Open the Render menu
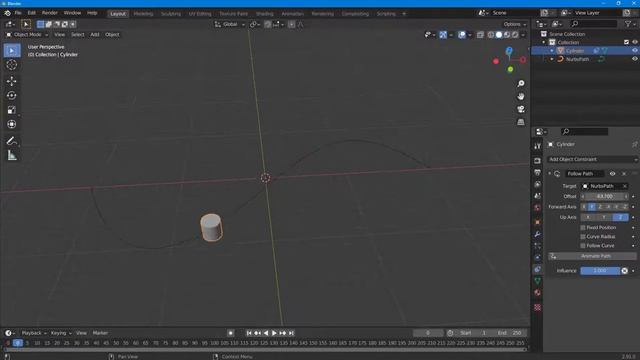The width and height of the screenshot is (640, 360). point(50,13)
